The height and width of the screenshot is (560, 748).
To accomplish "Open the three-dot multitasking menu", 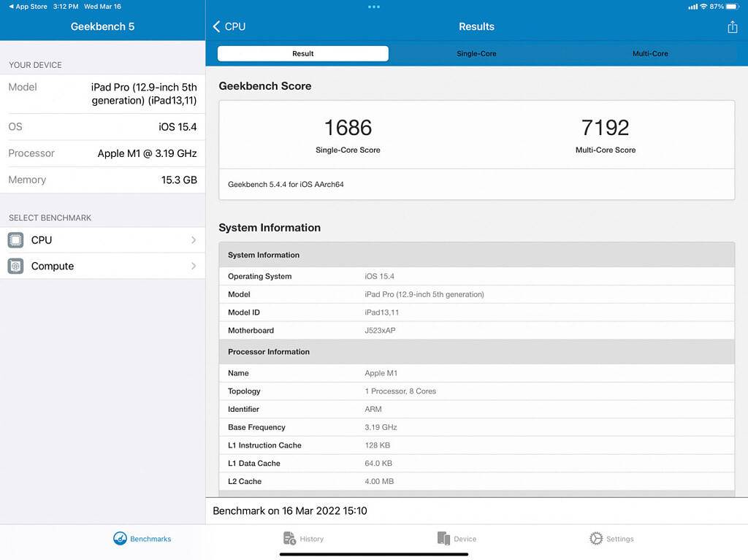I will pos(374,7).
